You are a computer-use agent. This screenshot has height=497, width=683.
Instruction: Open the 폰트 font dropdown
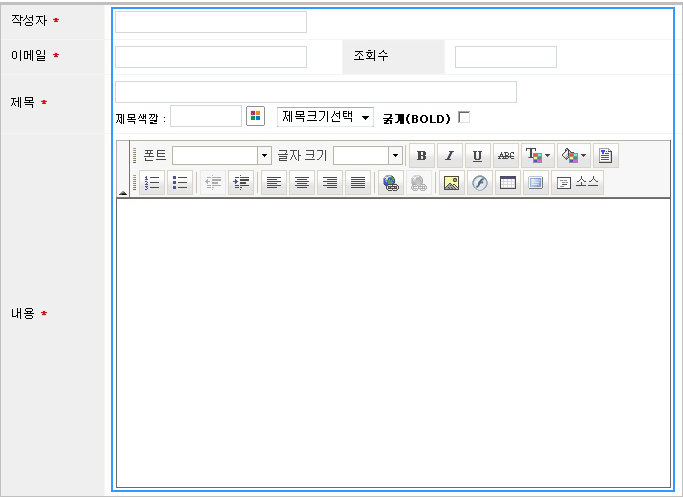coord(222,156)
